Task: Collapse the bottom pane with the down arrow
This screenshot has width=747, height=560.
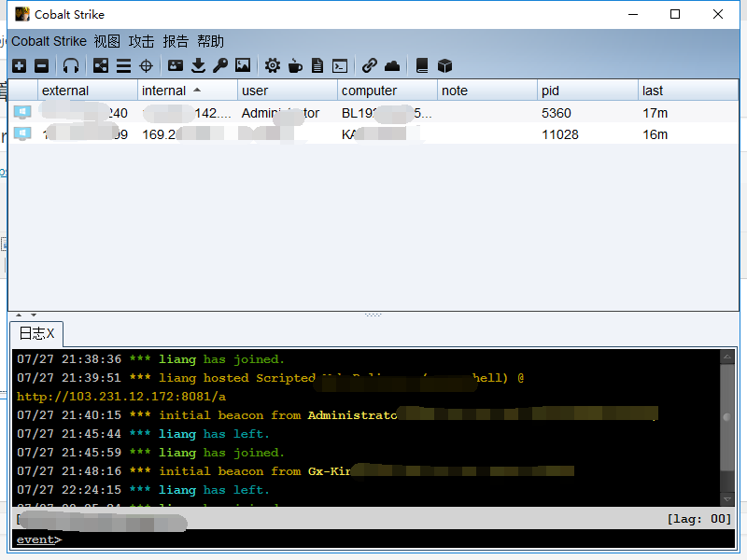Action: (34, 315)
